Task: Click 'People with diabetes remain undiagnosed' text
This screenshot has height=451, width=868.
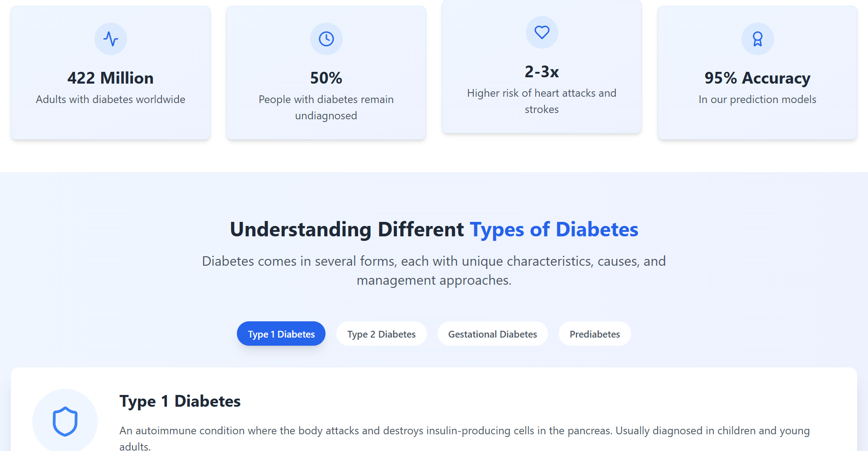Action: (326, 108)
